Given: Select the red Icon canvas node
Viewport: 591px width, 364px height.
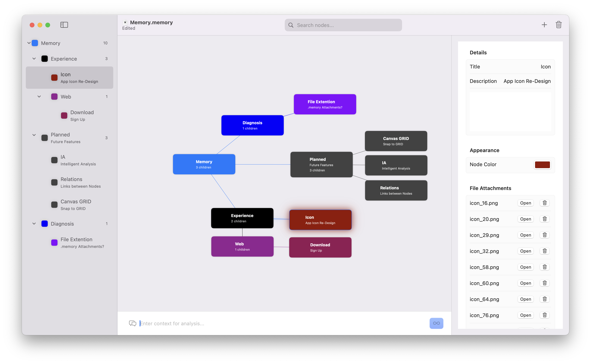Looking at the screenshot, I should (320, 220).
